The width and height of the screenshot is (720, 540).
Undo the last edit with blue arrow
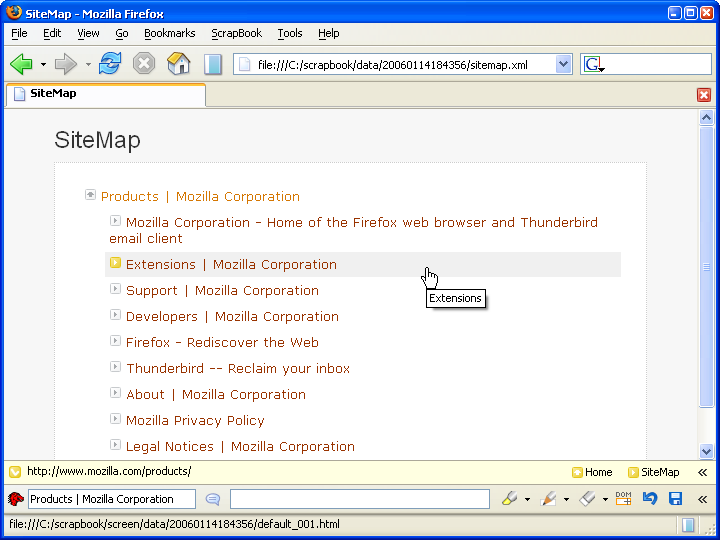649,499
